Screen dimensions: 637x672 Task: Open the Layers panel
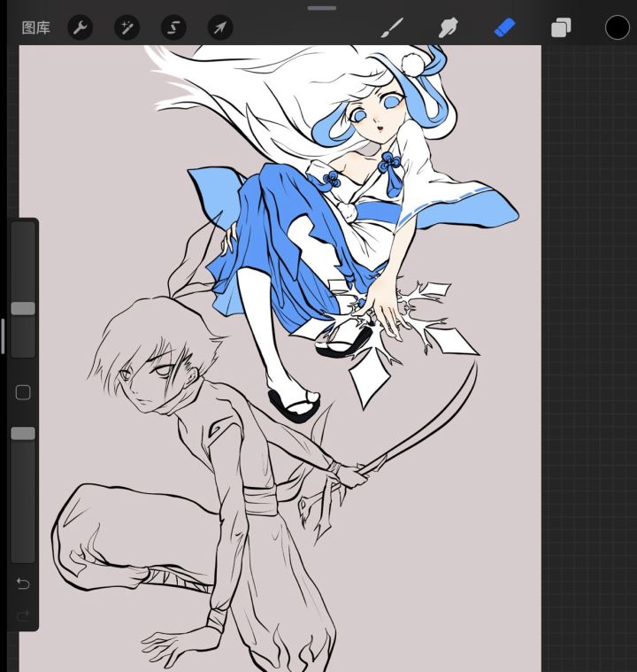561,27
